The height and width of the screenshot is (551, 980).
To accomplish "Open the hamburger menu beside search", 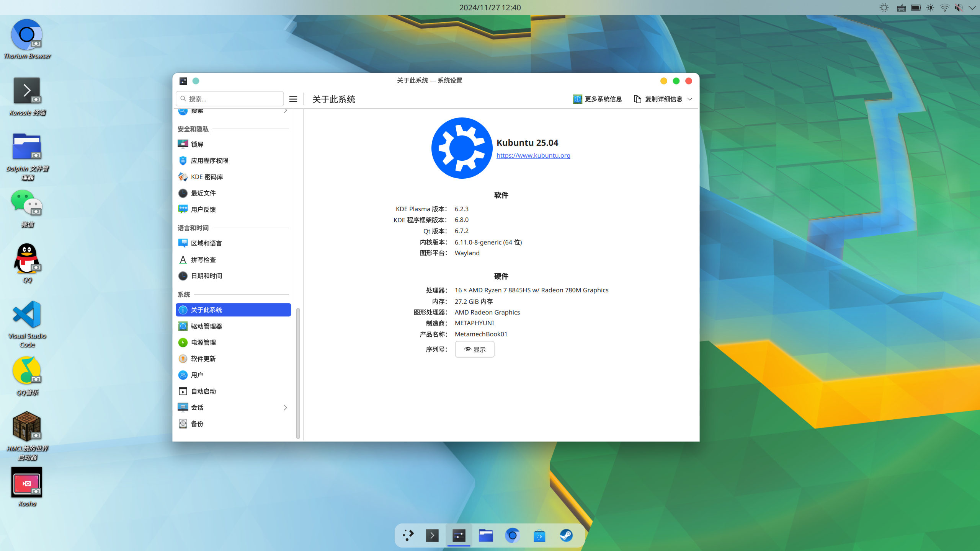I will [x=293, y=99].
